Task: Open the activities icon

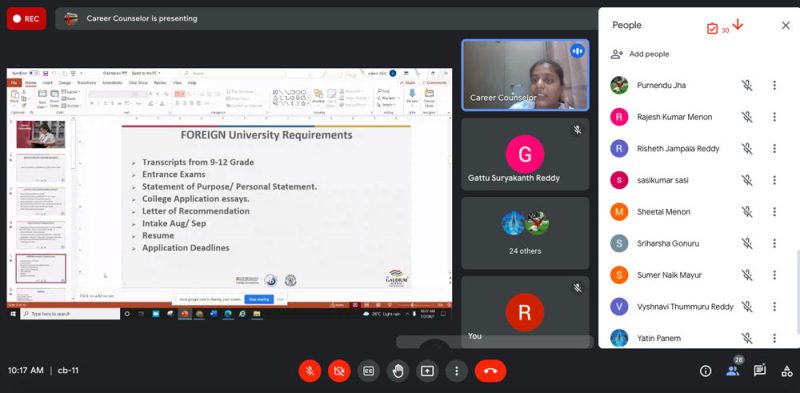Action: (787, 371)
